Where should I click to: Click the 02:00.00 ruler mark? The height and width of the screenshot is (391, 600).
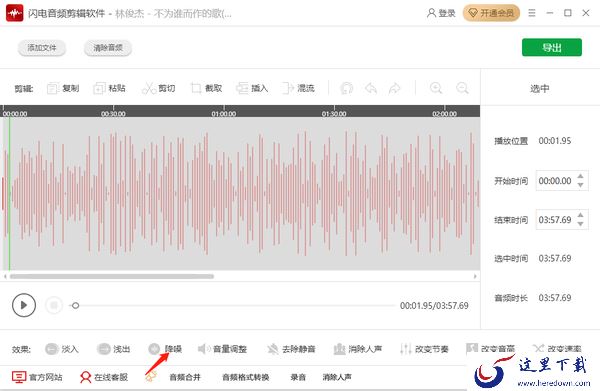(x=444, y=114)
